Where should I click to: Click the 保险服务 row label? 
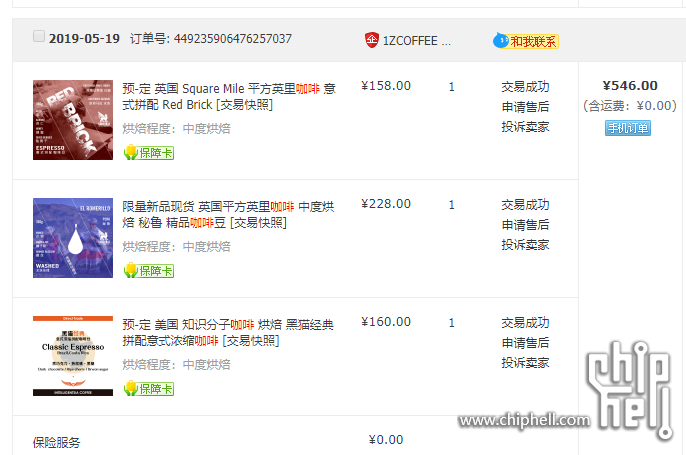tap(56, 443)
